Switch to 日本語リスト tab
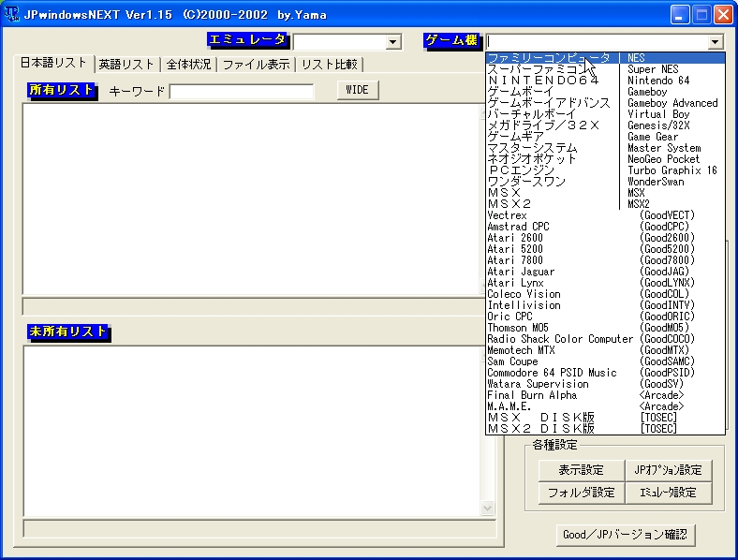 [x=53, y=63]
